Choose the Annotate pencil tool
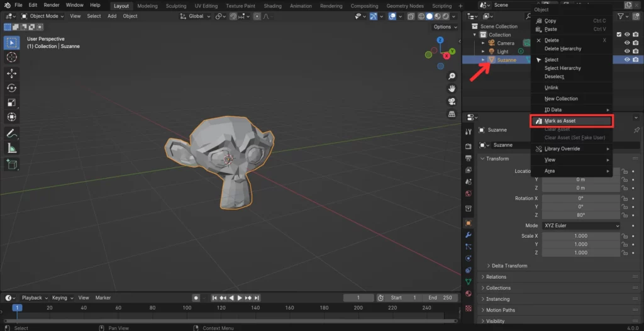The width and height of the screenshot is (644, 331). point(11,133)
